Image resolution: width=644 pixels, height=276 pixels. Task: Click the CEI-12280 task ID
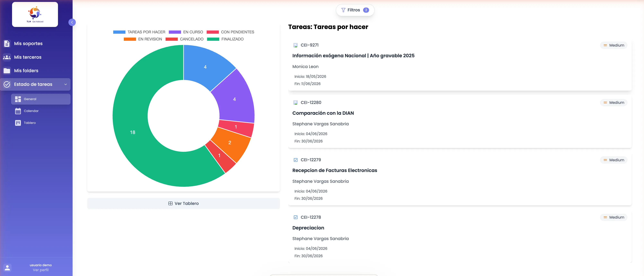(311, 103)
